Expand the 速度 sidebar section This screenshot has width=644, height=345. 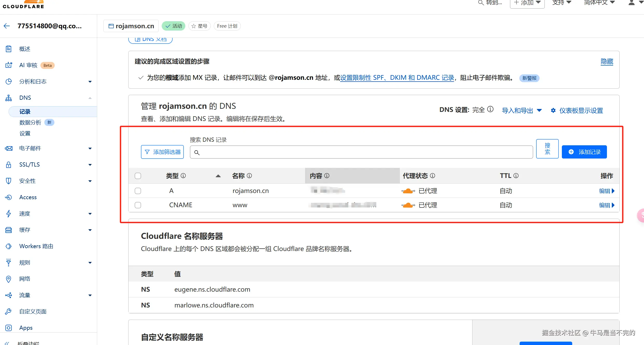(x=90, y=214)
